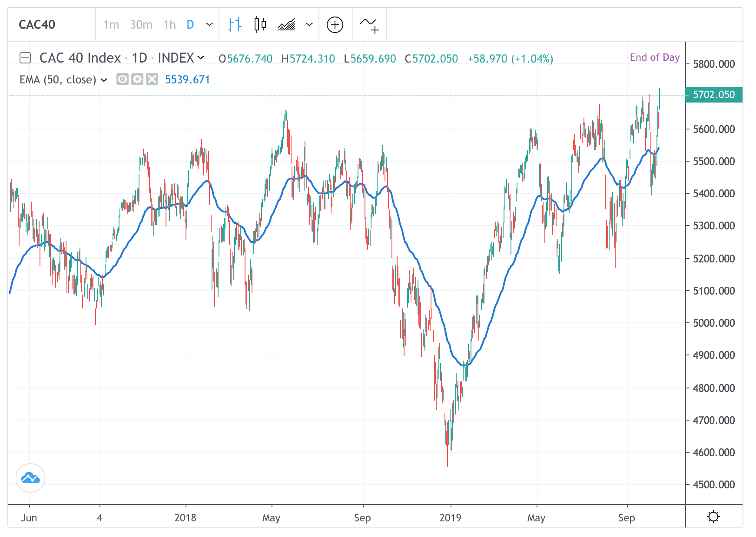756x537 pixels.
Task: Open chart settings gear at bottom right
Action: (713, 517)
